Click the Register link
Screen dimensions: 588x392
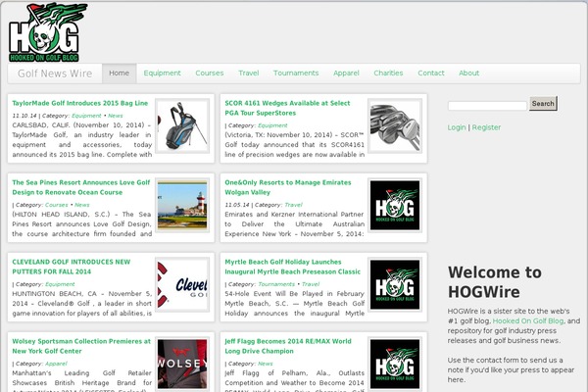tap(486, 127)
